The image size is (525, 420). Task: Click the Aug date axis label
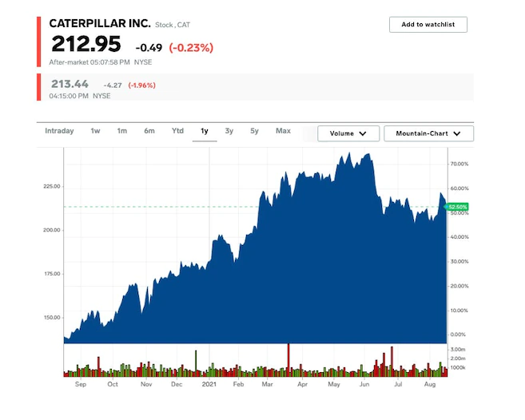pyautogui.click(x=430, y=384)
